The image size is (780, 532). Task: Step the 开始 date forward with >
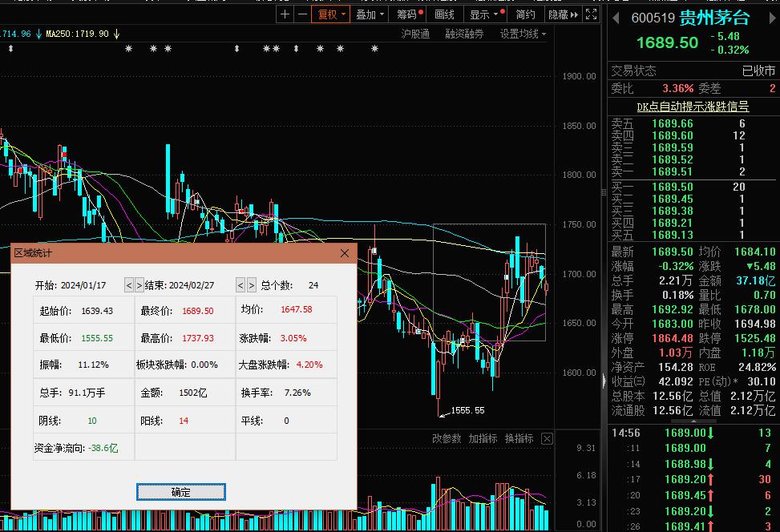(139, 285)
